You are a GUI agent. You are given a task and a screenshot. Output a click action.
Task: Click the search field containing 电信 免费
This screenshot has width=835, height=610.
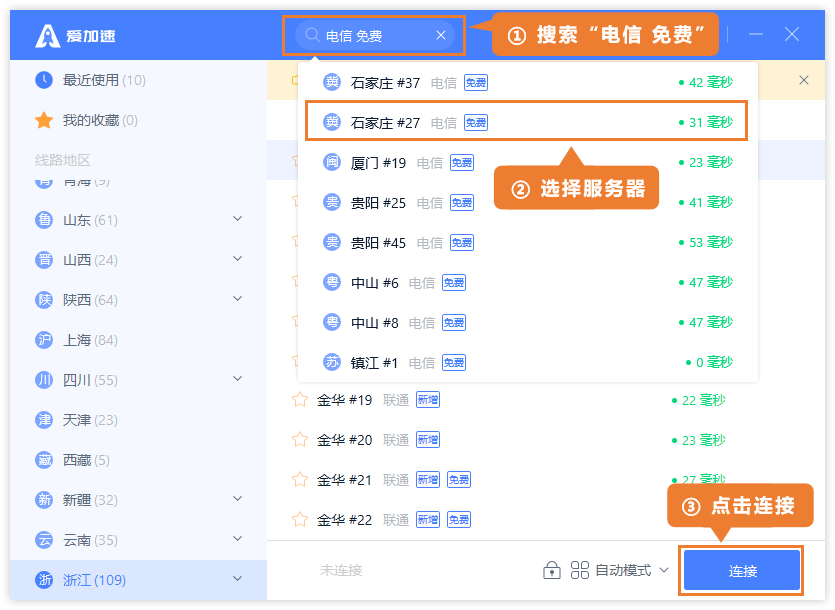(374, 35)
